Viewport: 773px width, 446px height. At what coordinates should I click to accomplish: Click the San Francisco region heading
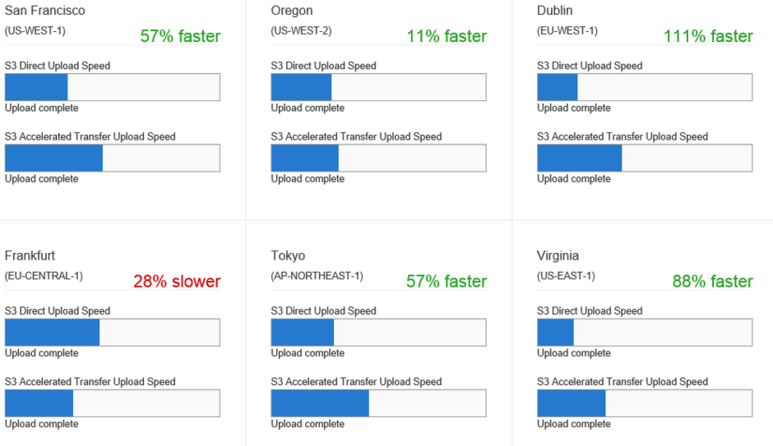(45, 10)
